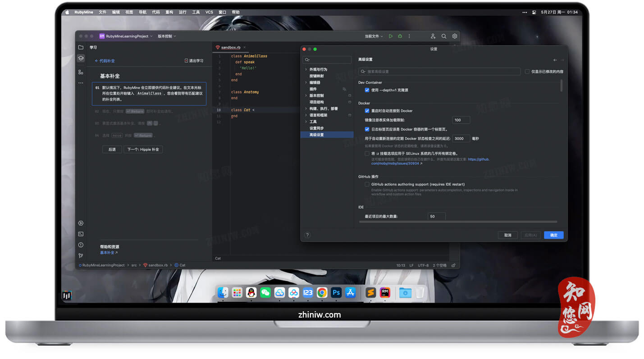The image size is (644, 359).
Task: Toggle the Docker log tab '日志标签页' checkbox
Action: (x=367, y=129)
